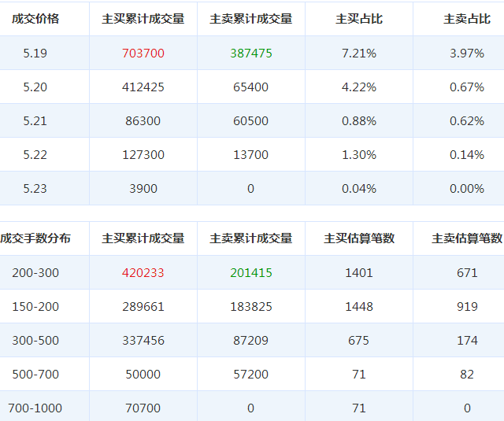This screenshot has height=421, width=504.
Task: Click buy volume 289661
Action: [x=143, y=307]
